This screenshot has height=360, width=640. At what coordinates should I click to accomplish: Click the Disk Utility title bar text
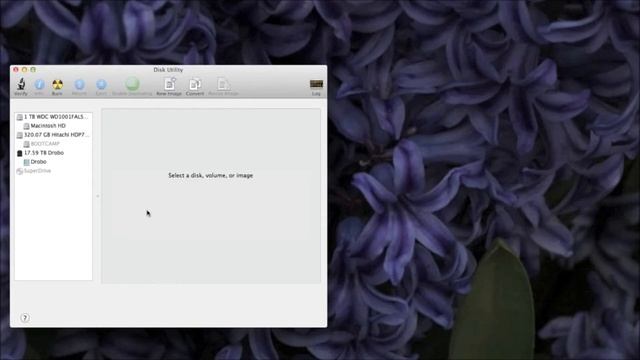[168, 70]
